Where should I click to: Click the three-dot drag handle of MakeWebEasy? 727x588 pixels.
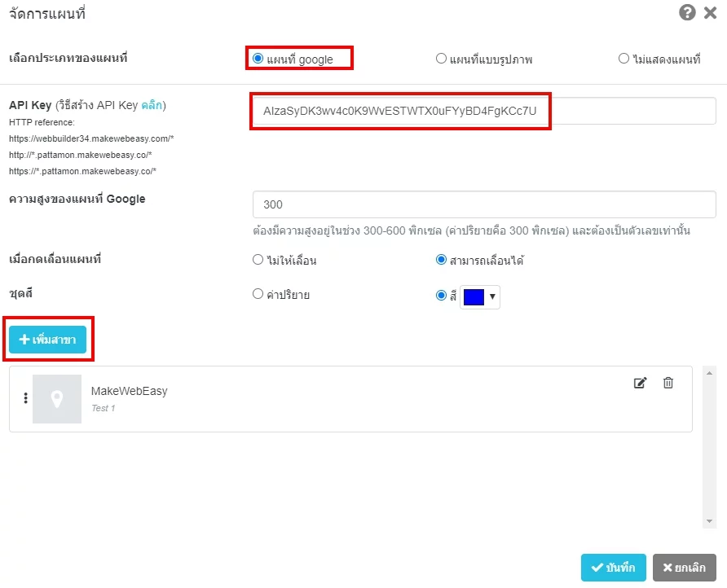coord(25,398)
